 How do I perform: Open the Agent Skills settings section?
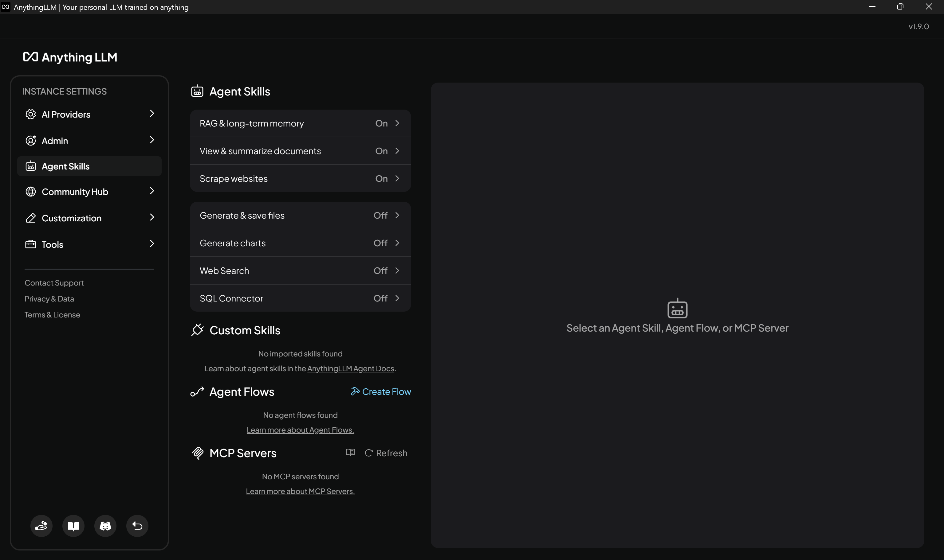tap(89, 166)
